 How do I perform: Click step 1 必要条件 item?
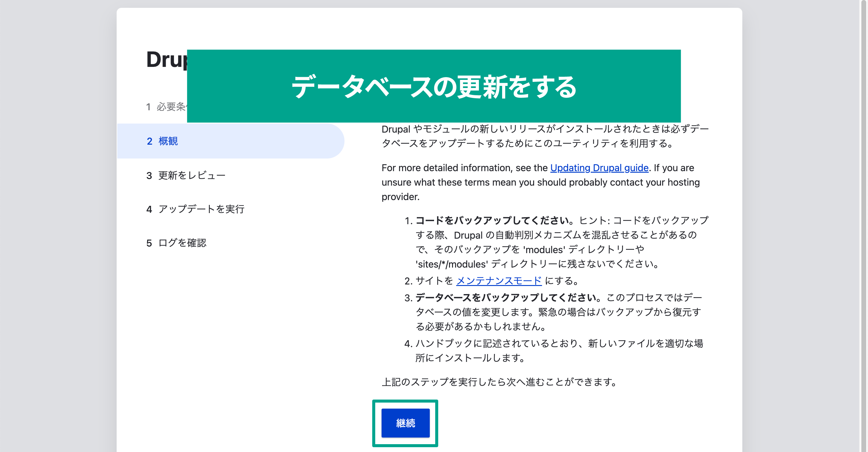[166, 107]
